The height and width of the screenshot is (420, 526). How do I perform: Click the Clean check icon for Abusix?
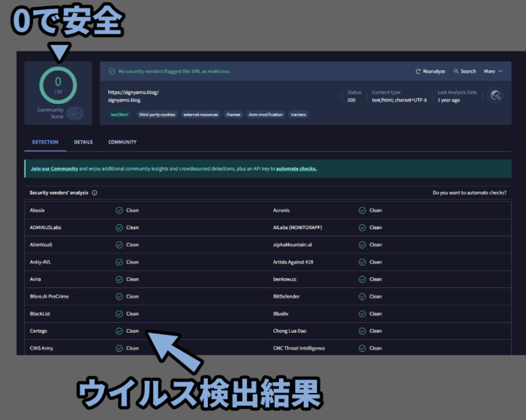coord(119,210)
